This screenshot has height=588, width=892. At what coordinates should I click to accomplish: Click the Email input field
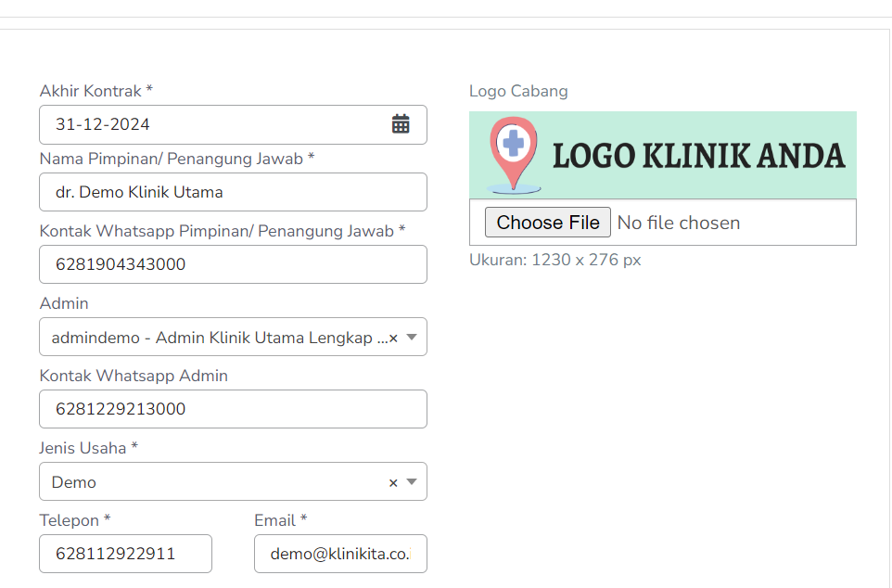[x=340, y=554]
